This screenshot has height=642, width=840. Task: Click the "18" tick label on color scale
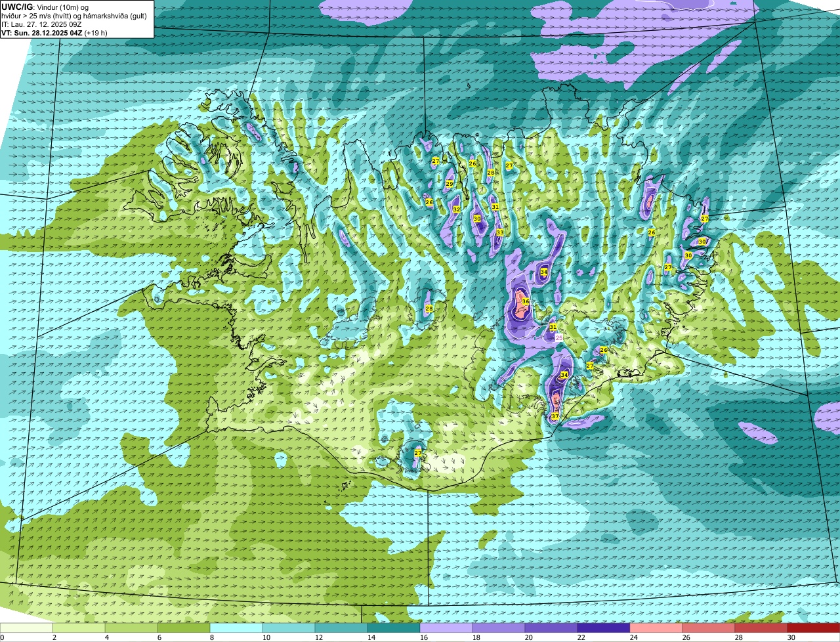(x=476, y=637)
